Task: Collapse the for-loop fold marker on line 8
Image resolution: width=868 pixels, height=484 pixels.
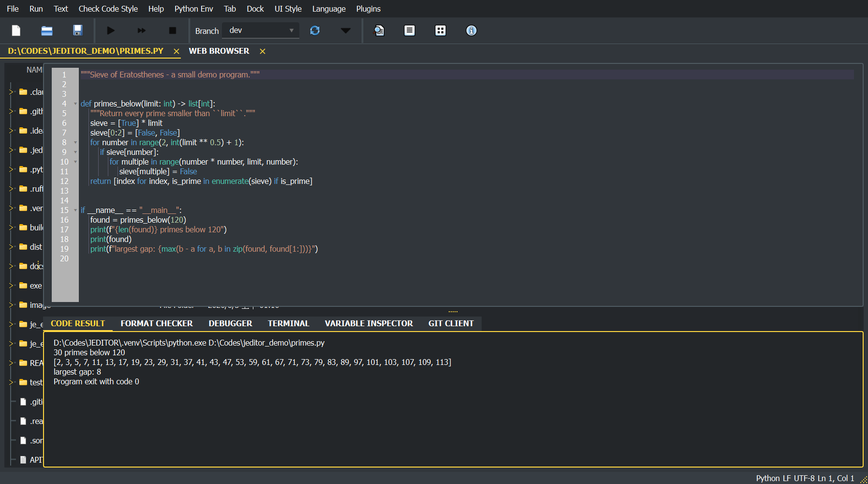Action: click(75, 142)
